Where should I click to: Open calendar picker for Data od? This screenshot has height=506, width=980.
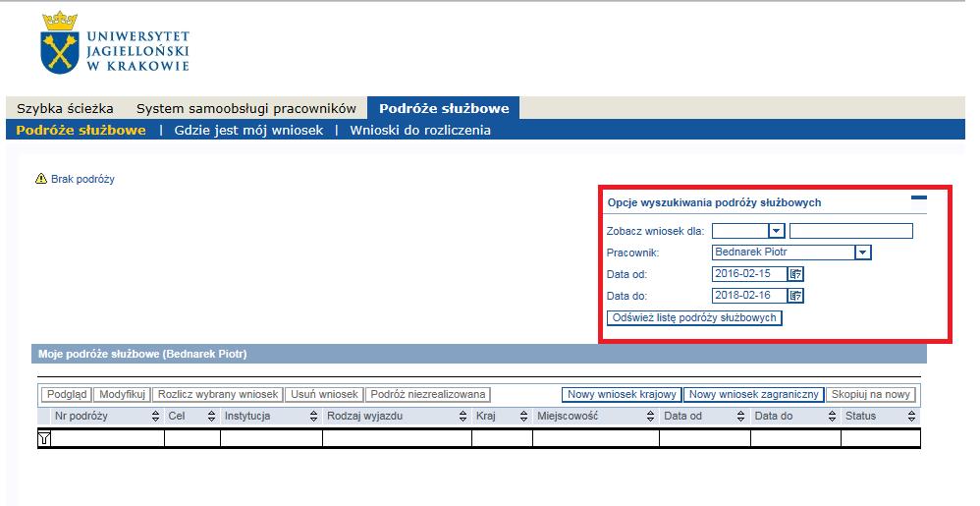click(x=795, y=274)
